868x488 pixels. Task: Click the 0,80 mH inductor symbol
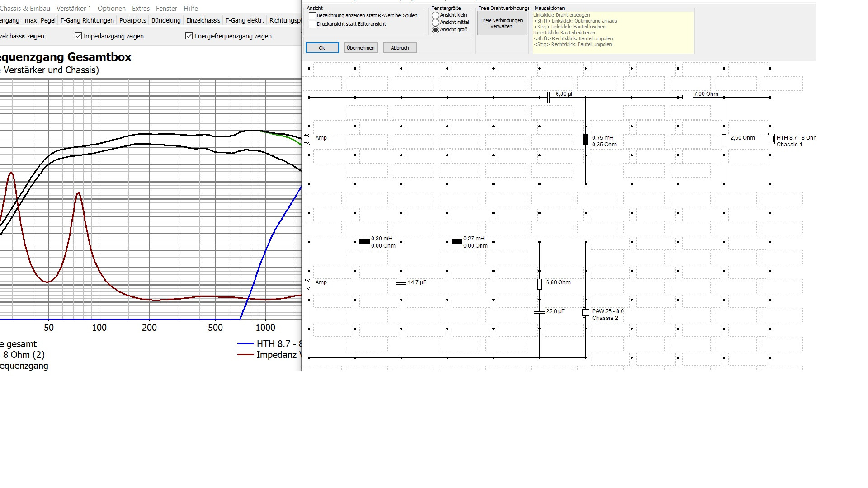[x=364, y=242]
